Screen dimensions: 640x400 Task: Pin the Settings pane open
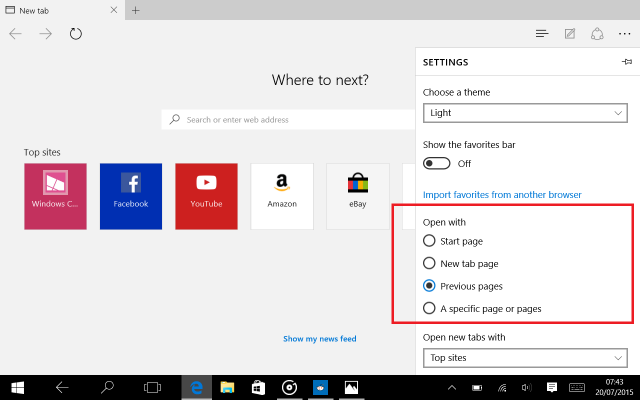[x=626, y=62]
